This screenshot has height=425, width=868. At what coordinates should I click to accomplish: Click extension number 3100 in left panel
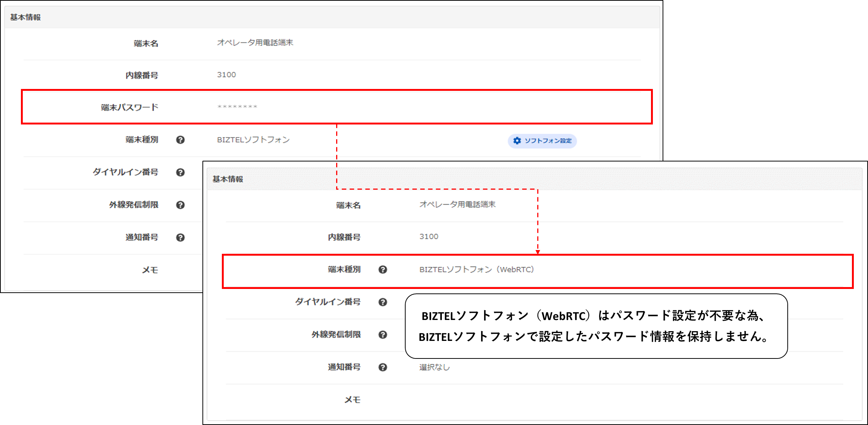click(x=226, y=75)
